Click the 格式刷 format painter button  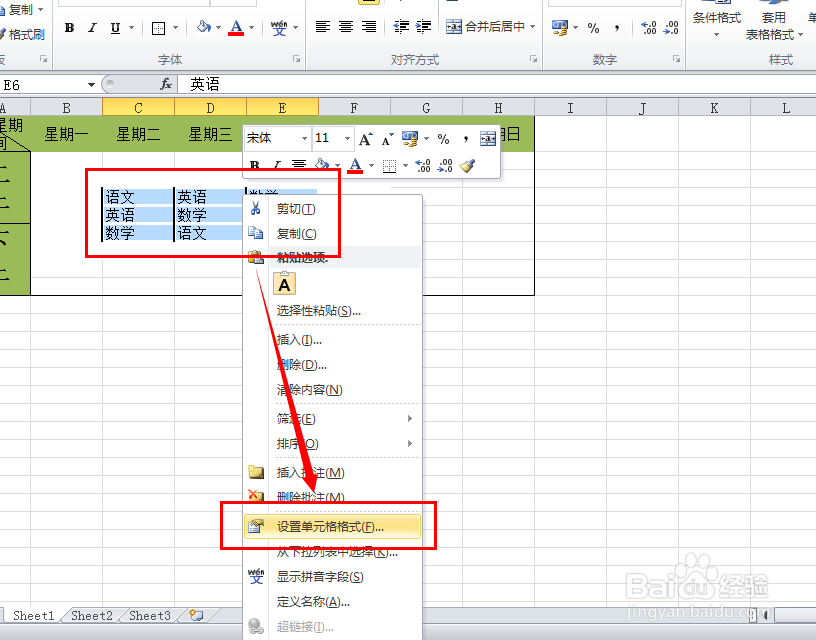[23, 35]
